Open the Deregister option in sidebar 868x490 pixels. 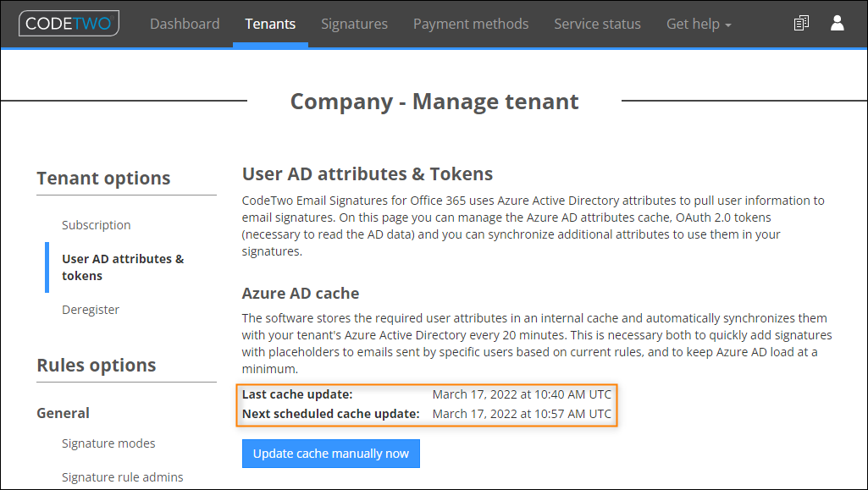(91, 310)
